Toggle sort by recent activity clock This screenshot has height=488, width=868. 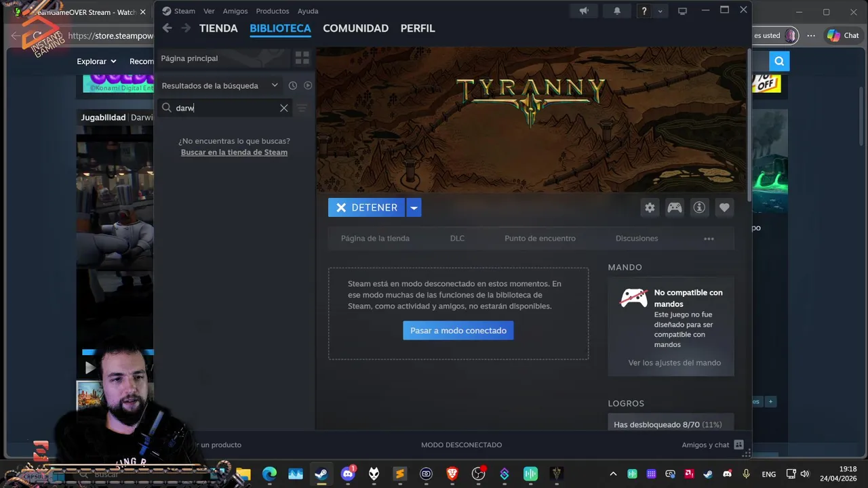pyautogui.click(x=293, y=85)
